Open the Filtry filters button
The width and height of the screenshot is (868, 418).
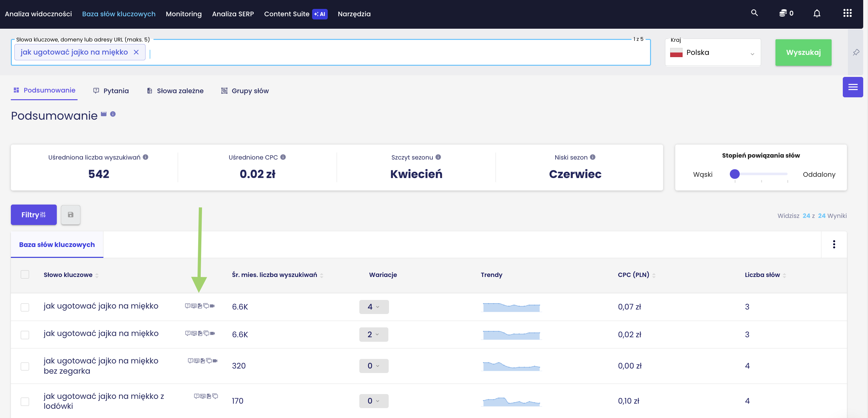(x=34, y=215)
